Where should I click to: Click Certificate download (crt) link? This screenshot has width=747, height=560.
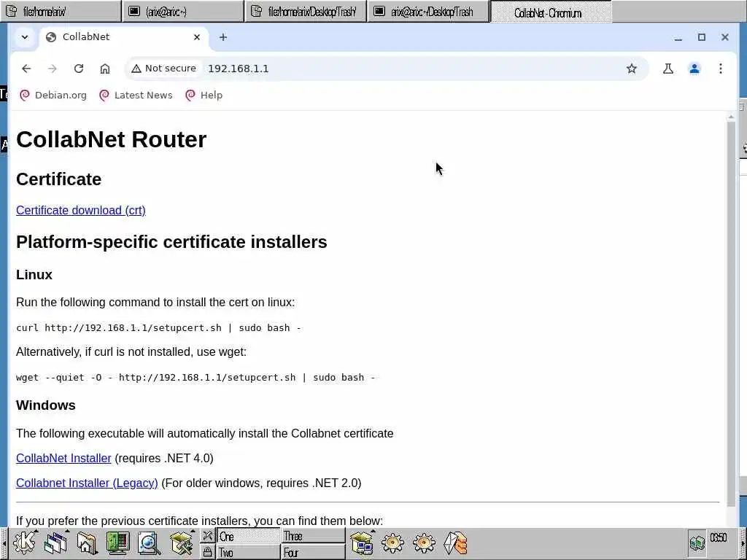[81, 210]
